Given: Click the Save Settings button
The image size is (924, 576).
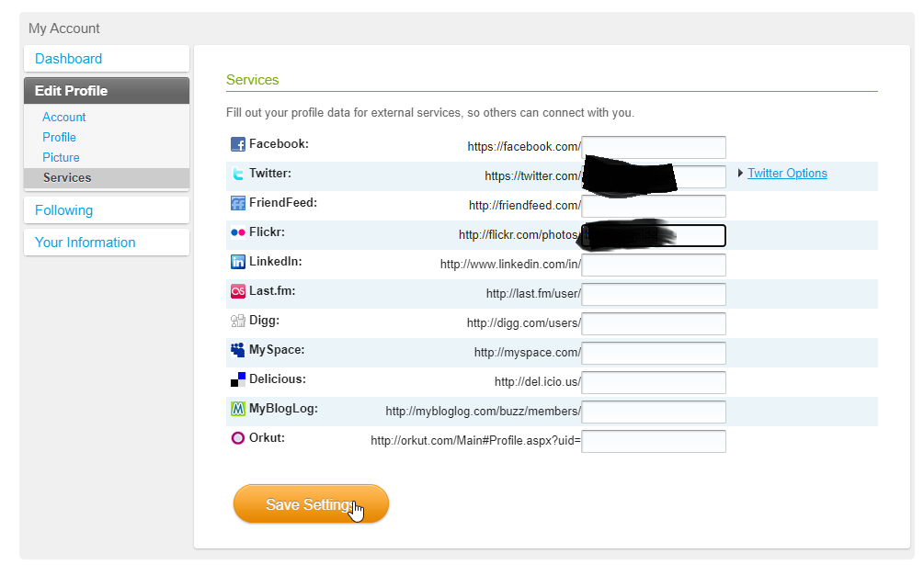Looking at the screenshot, I should coord(311,504).
